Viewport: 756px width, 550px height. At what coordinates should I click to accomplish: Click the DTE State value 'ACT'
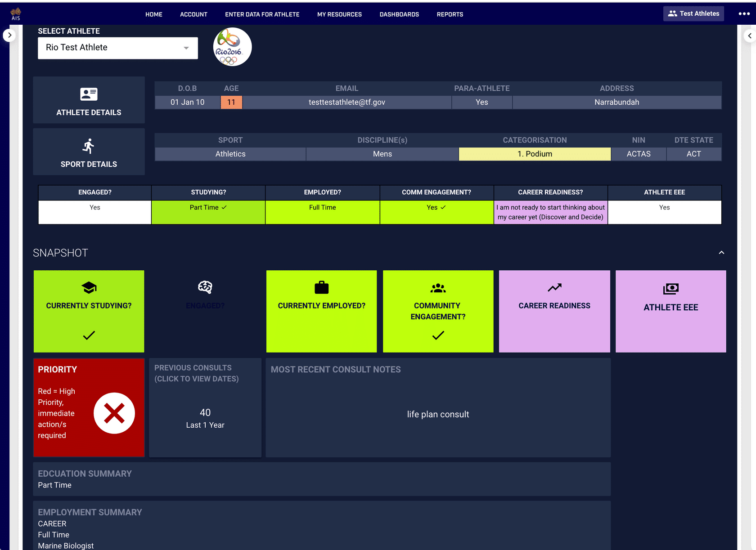pos(694,154)
